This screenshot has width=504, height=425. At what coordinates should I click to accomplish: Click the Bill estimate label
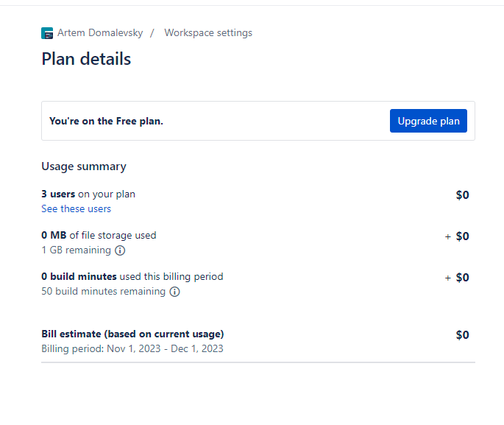(132, 334)
